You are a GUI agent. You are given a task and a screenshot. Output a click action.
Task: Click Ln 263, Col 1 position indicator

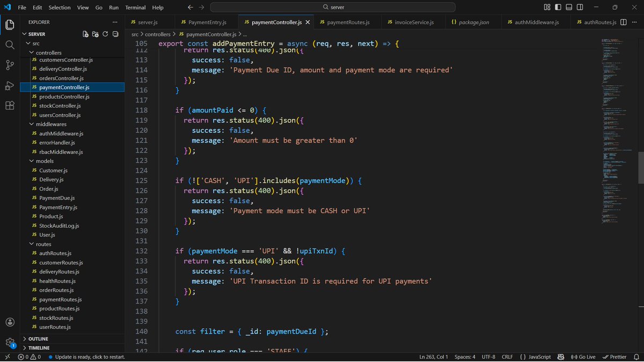click(434, 357)
